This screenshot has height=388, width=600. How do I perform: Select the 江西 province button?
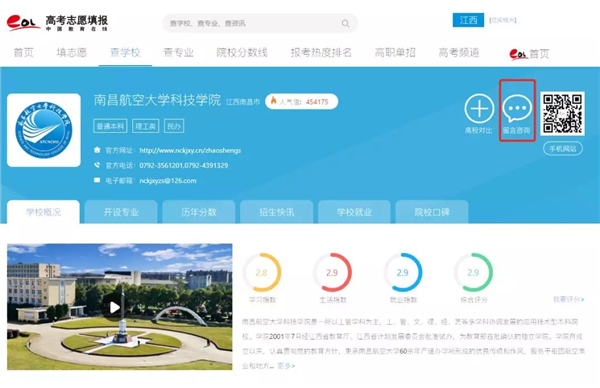coord(468,20)
